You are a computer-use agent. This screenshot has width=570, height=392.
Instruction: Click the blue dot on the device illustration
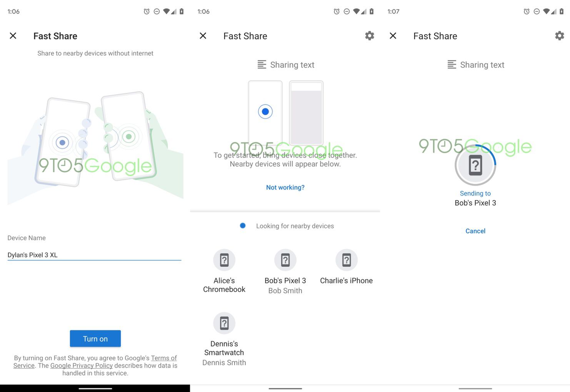[265, 111]
